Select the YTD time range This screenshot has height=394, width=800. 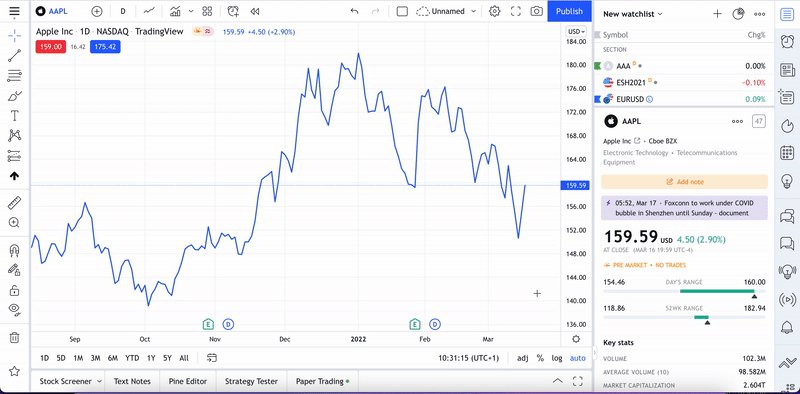(132, 358)
